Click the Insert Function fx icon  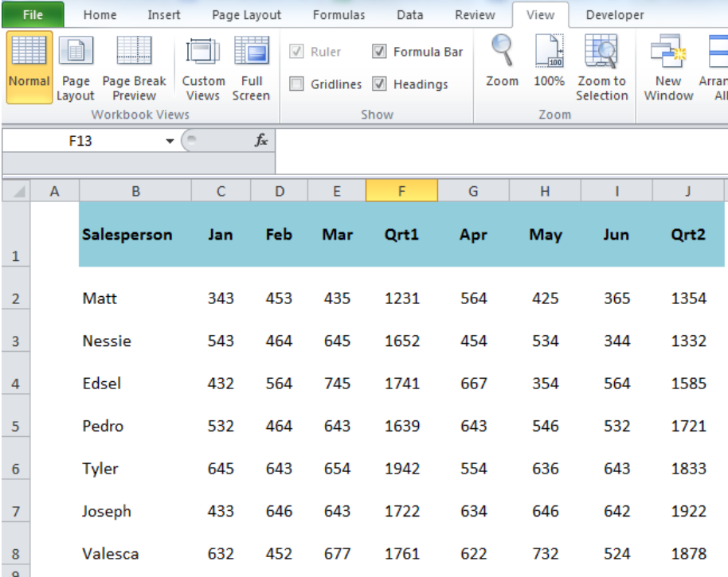(x=261, y=140)
